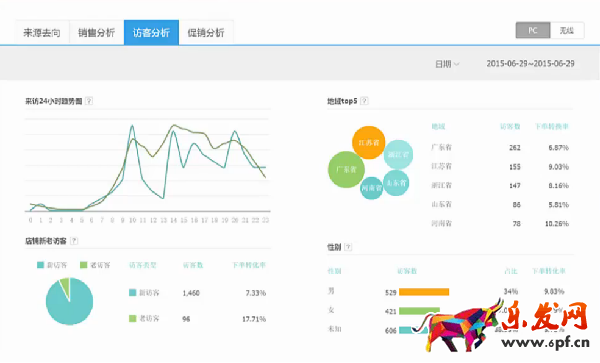Click help icon beside 来访24小时趋势图
This screenshot has height=363, width=600.
click(x=89, y=101)
